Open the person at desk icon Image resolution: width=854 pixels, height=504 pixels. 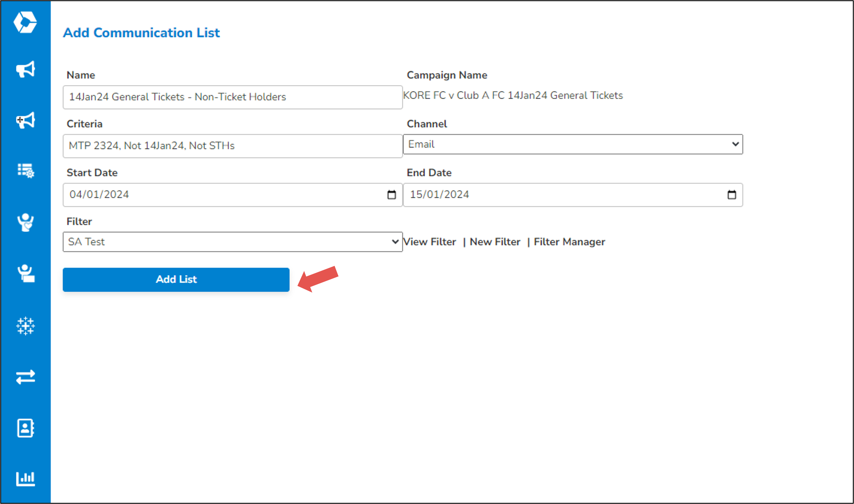[x=26, y=273]
